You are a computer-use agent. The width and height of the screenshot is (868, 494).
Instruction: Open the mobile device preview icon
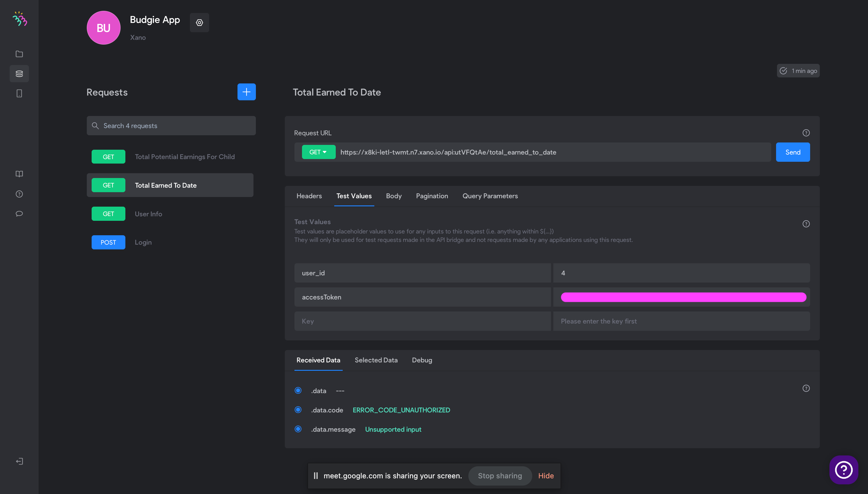tap(19, 93)
